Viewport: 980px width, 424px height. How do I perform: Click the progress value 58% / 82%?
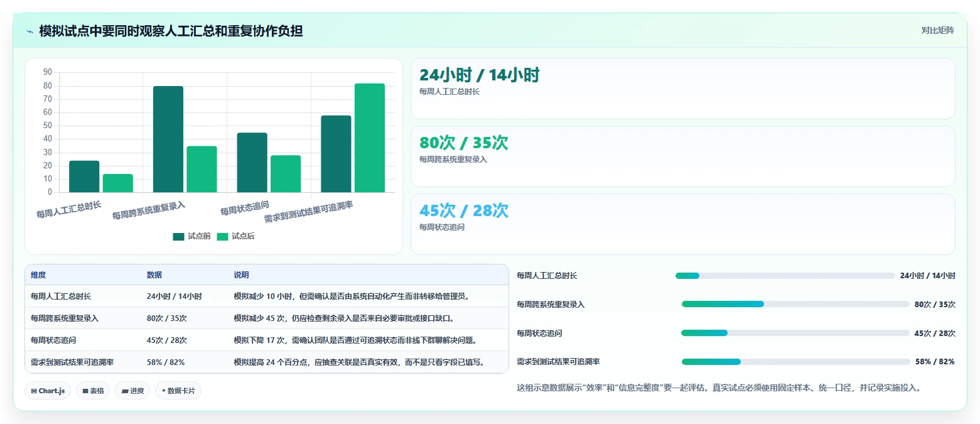click(935, 362)
